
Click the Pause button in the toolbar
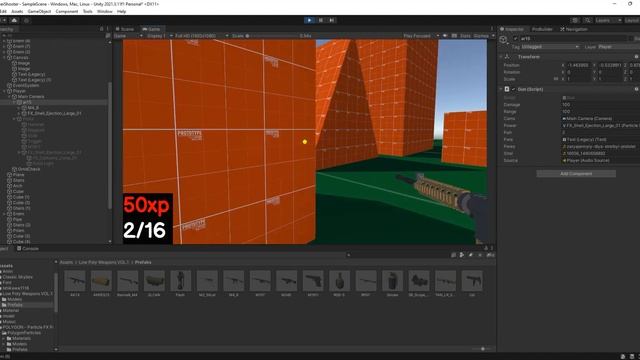321,20
